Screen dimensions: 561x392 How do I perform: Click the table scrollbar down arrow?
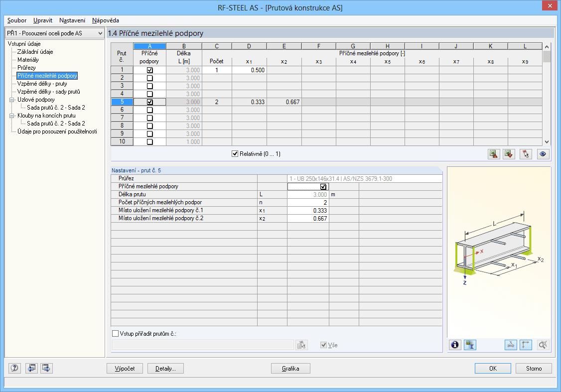(547, 141)
